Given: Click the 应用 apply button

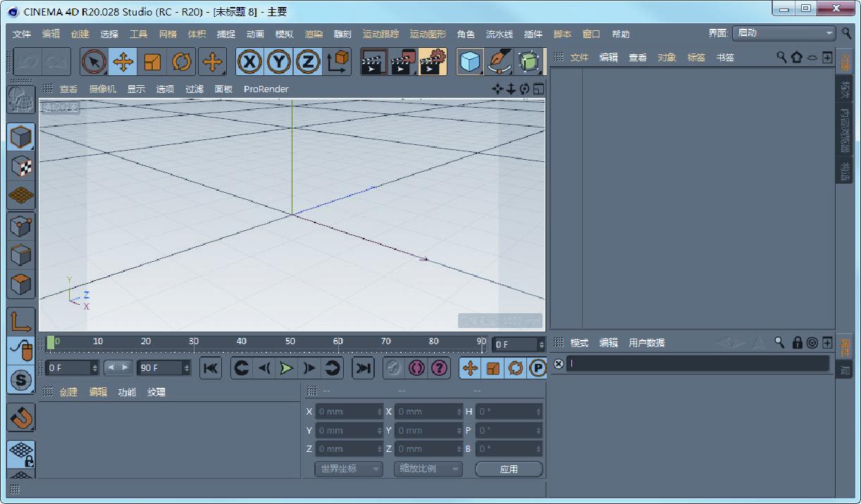Looking at the screenshot, I should click(x=509, y=469).
